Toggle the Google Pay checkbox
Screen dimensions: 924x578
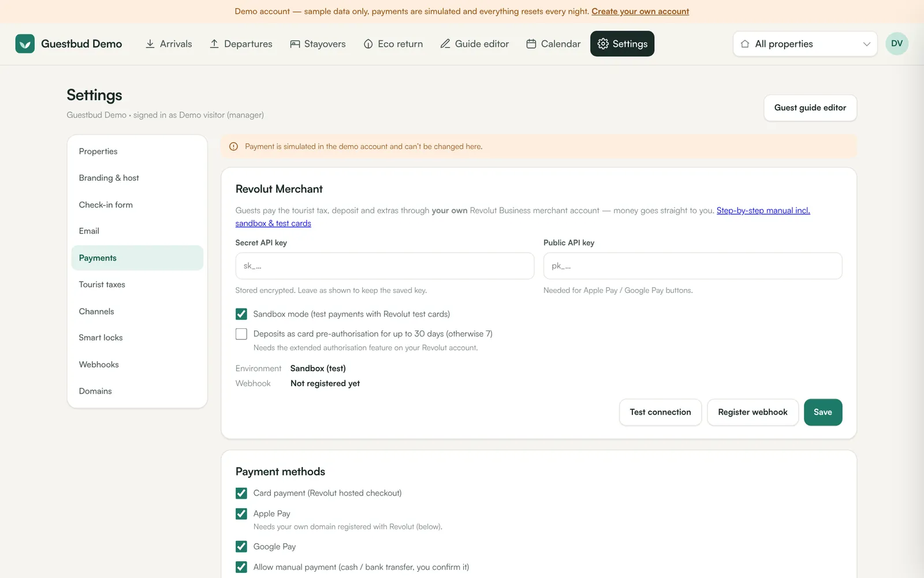point(241,547)
